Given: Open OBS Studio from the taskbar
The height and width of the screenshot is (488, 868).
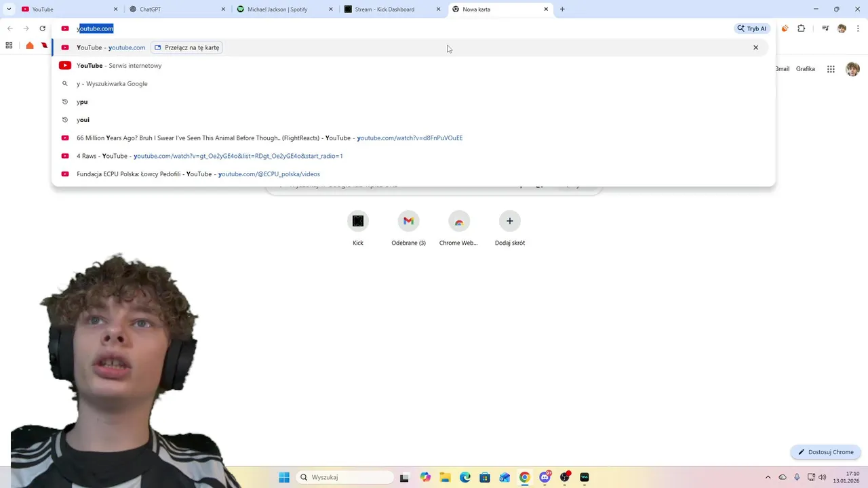Looking at the screenshot, I should pyautogui.click(x=565, y=477).
